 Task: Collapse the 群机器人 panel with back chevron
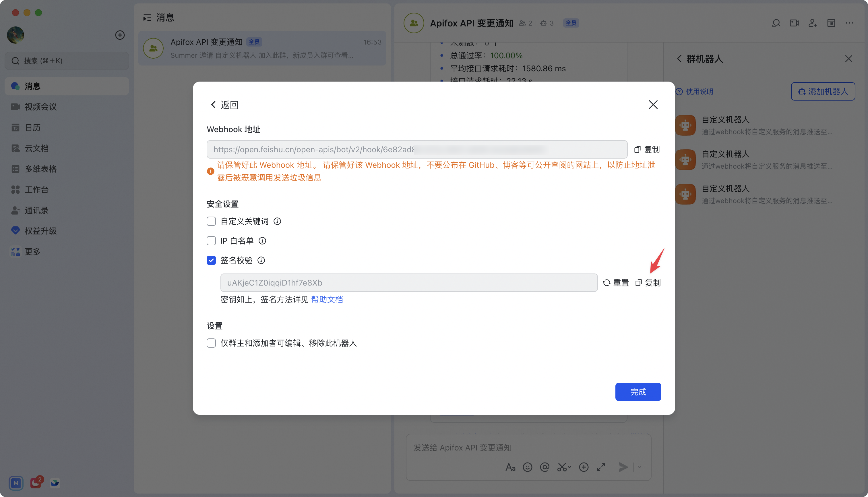point(679,59)
